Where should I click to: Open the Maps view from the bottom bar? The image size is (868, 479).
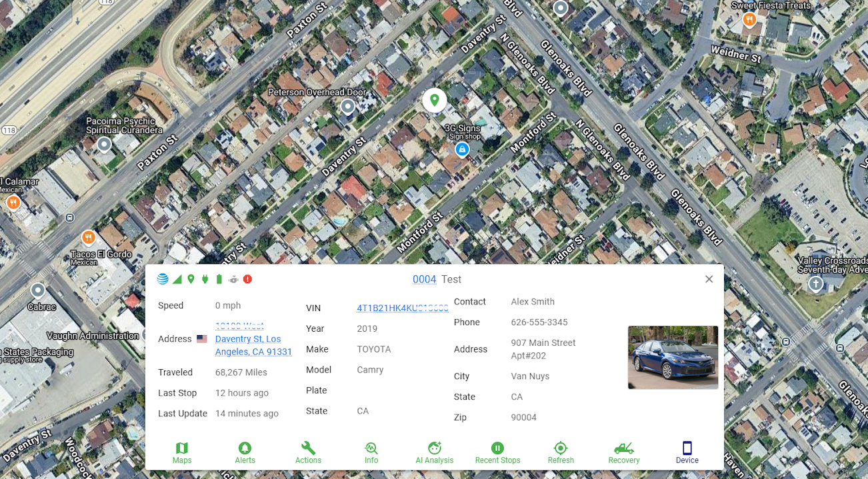pyautogui.click(x=182, y=452)
